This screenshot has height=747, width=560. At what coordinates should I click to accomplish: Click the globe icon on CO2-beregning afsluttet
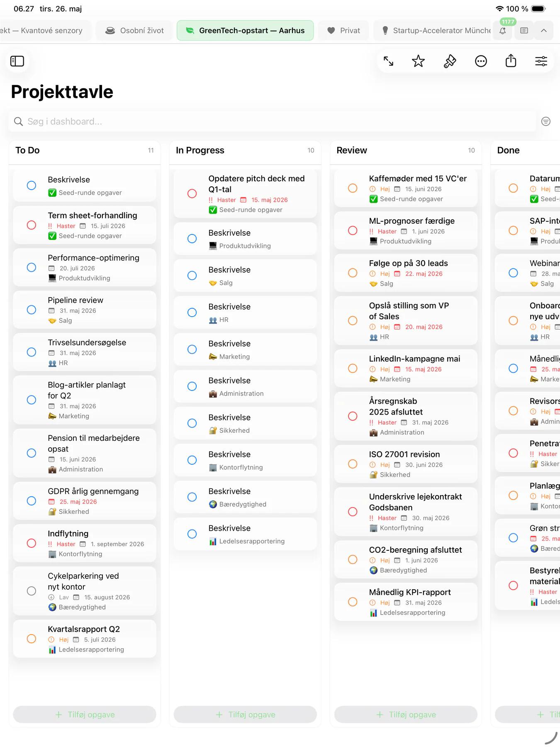coord(373,570)
